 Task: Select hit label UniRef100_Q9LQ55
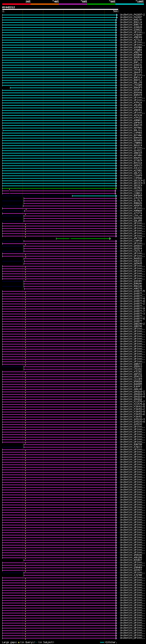coord(131,221)
